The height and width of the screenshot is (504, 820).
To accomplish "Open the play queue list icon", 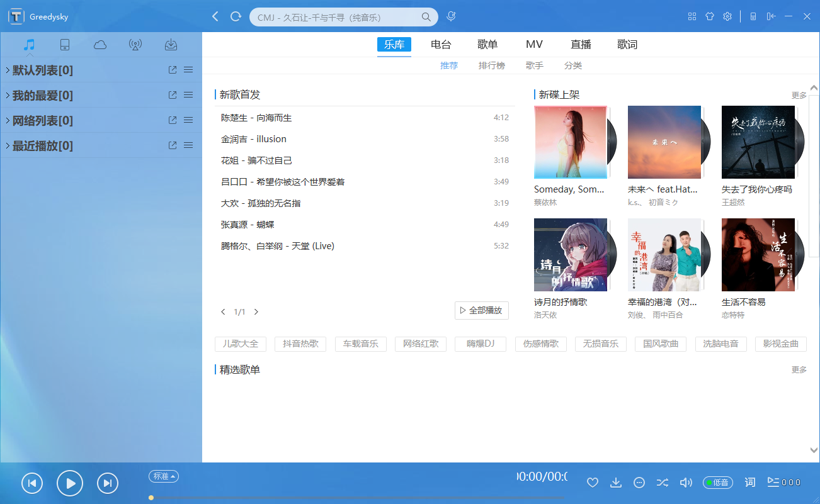I will coord(784,482).
